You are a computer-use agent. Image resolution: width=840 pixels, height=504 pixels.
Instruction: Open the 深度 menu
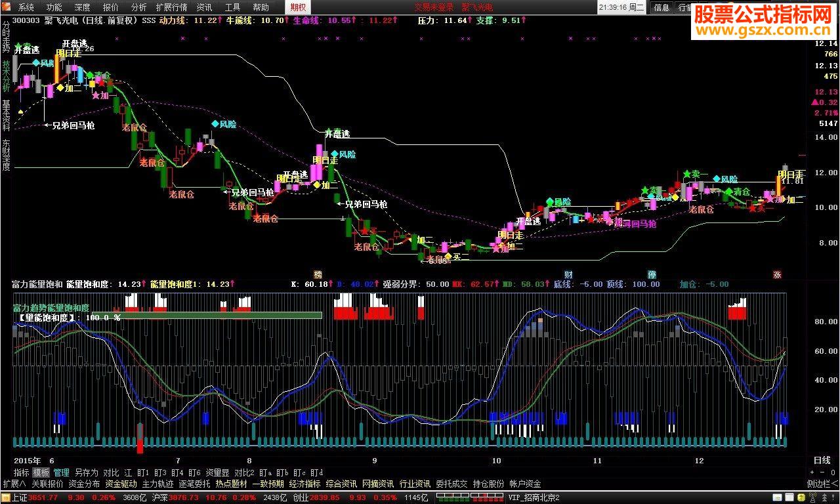(83, 7)
